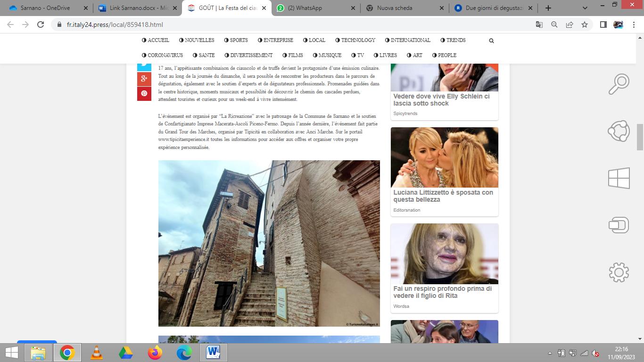The height and width of the screenshot is (362, 644).
Task: Open the zoom magnifier in address bar
Action: [554, 25]
